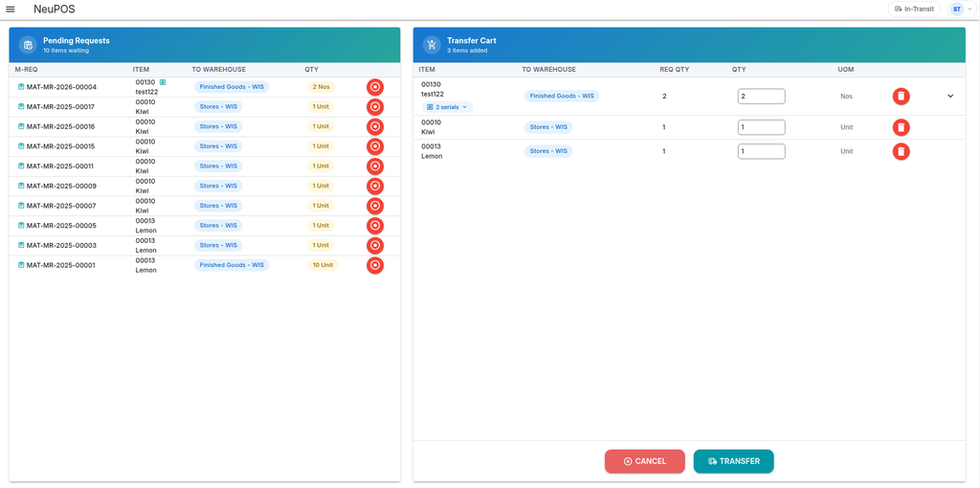This screenshot has width=980, height=488.
Task: Click the REQ QTY column header
Action: click(x=675, y=69)
